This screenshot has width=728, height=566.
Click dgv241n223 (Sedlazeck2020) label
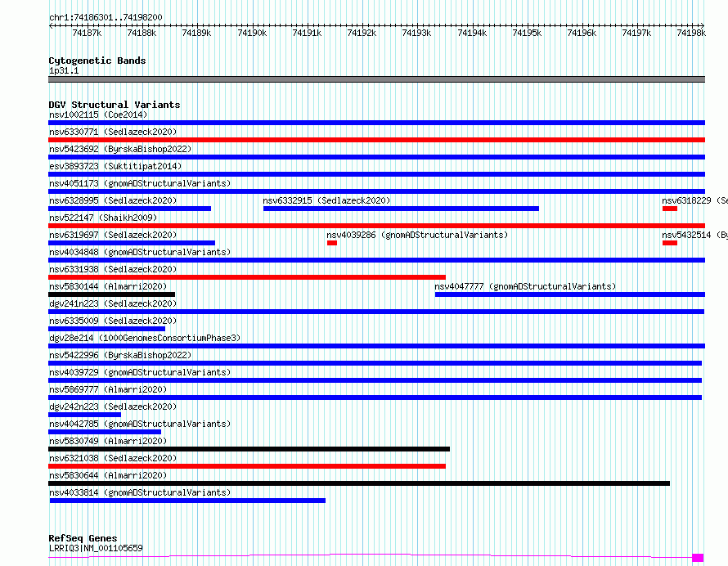(x=113, y=303)
